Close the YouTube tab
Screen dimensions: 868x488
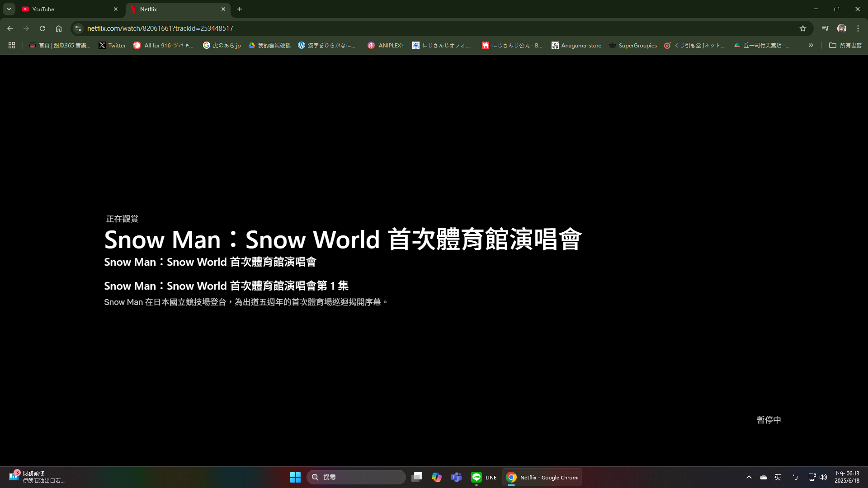pyautogui.click(x=116, y=9)
